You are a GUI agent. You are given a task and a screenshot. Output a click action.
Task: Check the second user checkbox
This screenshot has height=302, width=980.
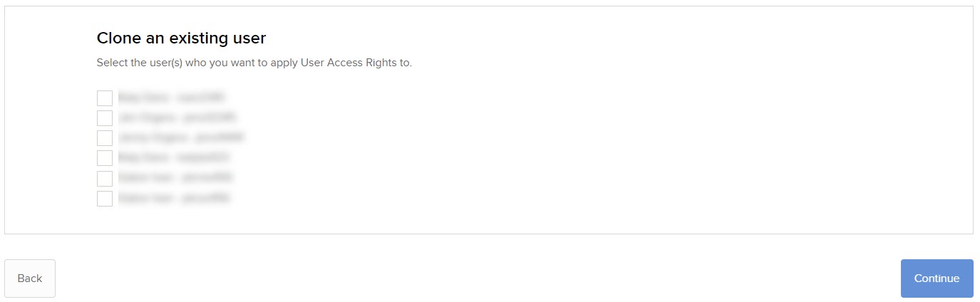[x=105, y=118]
